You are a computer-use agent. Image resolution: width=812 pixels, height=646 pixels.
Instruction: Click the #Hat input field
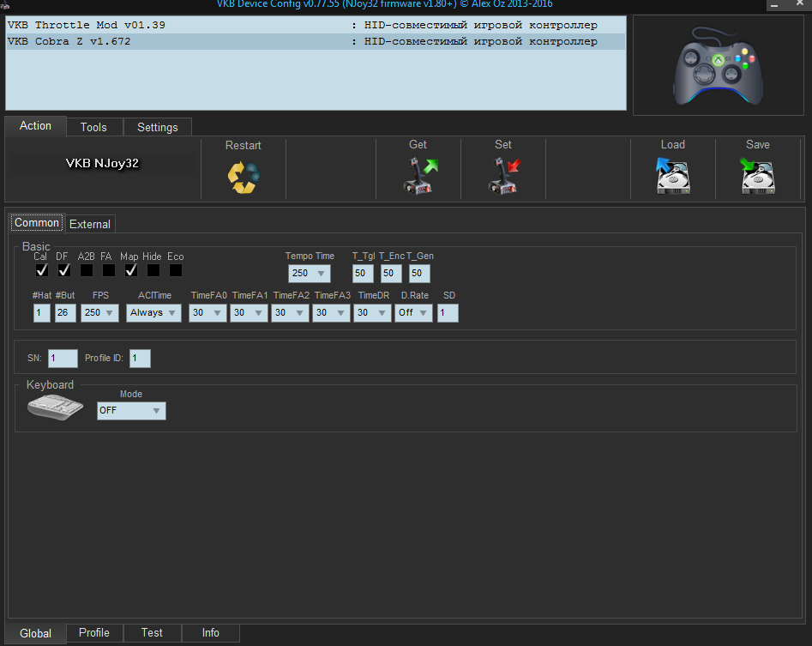point(41,313)
